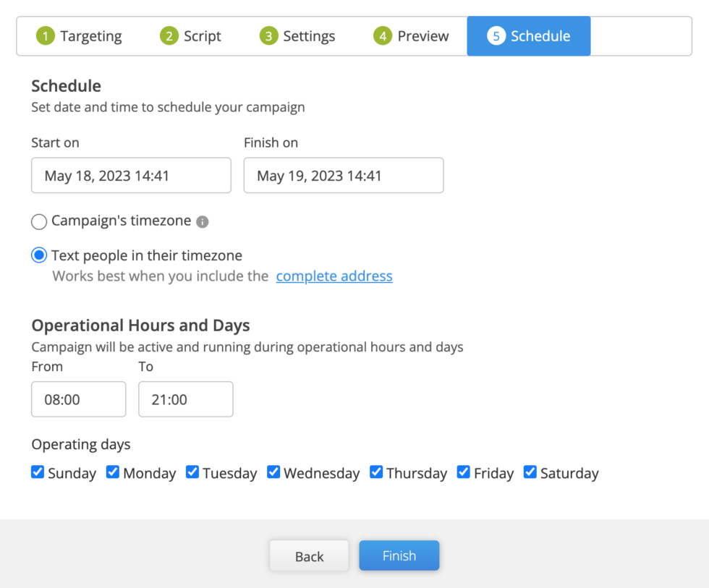Click the step 1 Targeting circle icon

point(45,36)
